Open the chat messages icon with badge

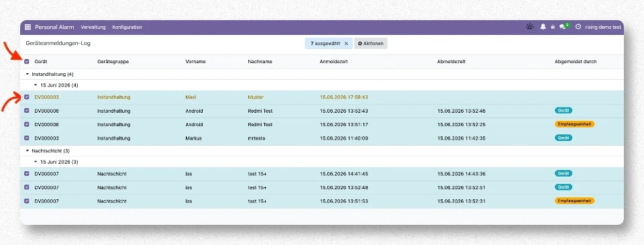[x=563, y=27]
